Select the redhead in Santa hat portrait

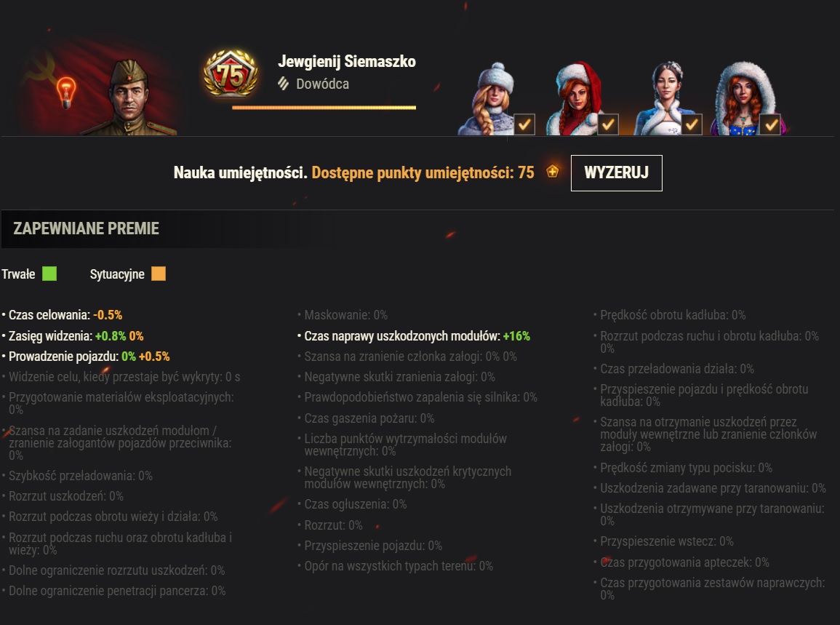coord(573,99)
